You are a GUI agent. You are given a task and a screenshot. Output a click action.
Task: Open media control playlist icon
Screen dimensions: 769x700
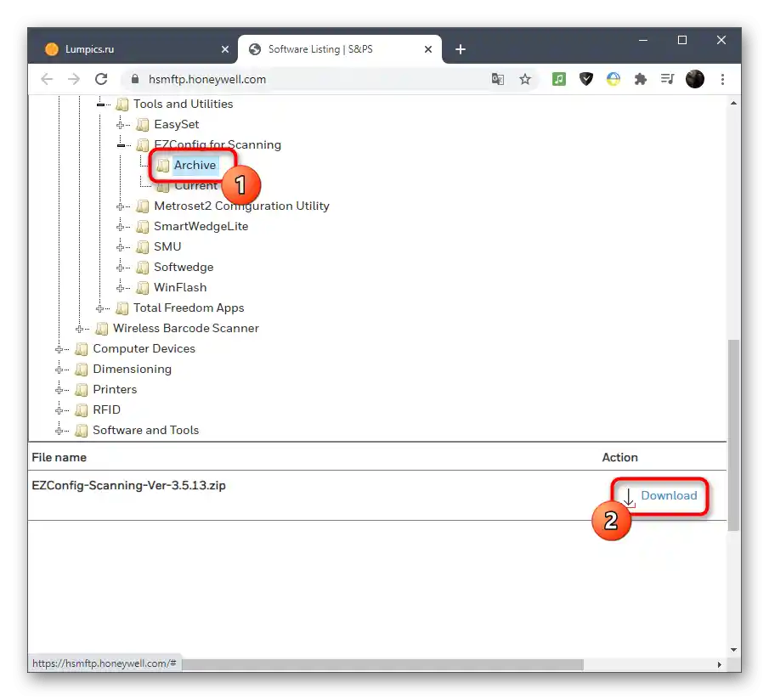click(668, 79)
